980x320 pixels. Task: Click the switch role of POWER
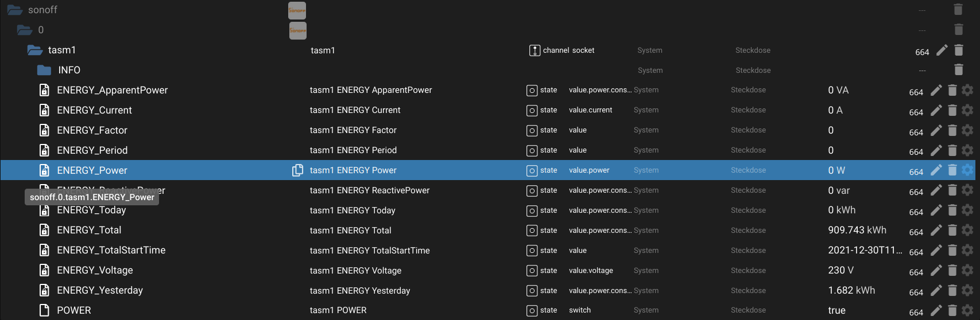click(x=580, y=310)
